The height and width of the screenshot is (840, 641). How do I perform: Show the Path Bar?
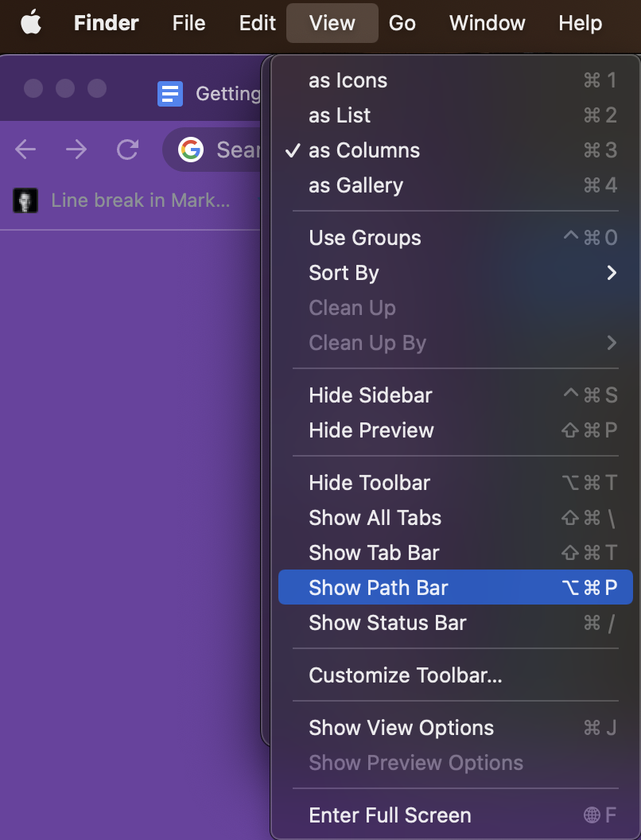tap(379, 588)
